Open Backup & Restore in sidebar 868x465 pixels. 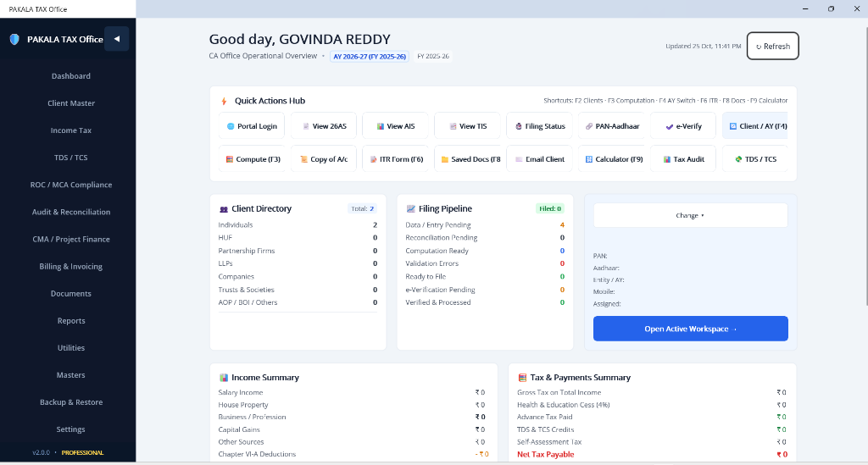(x=71, y=402)
